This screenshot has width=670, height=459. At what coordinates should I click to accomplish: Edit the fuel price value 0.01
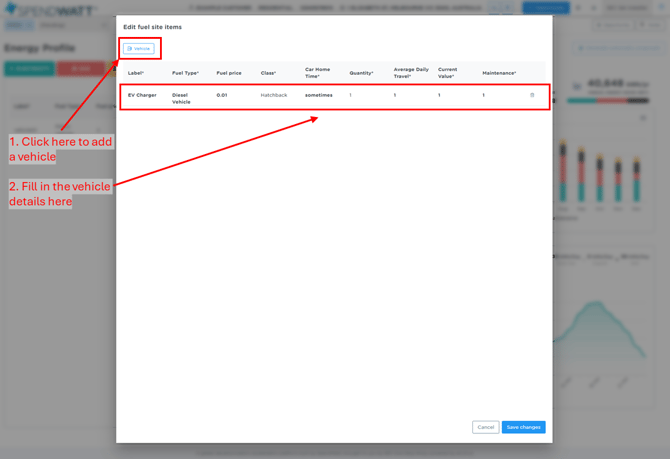click(222, 95)
